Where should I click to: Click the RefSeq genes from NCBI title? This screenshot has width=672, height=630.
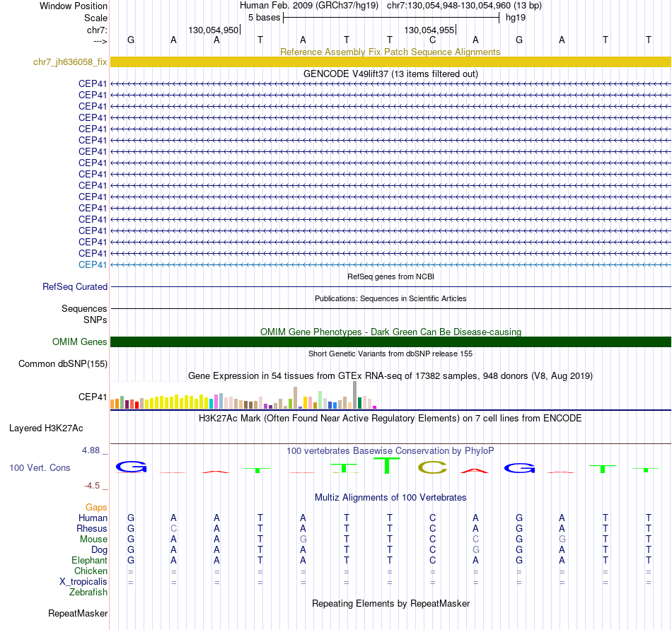(390, 276)
